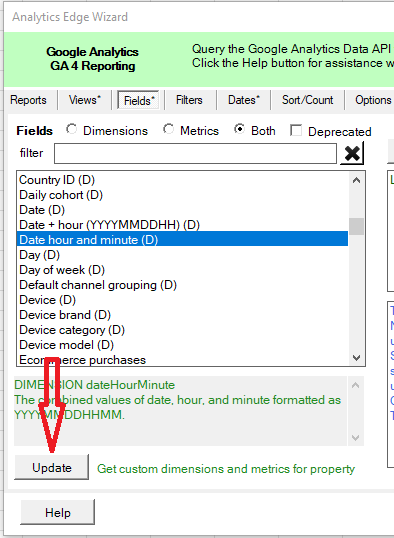Screen dimensions: 394x538
Task: Select Device brand (D) field
Action: click(182, 315)
